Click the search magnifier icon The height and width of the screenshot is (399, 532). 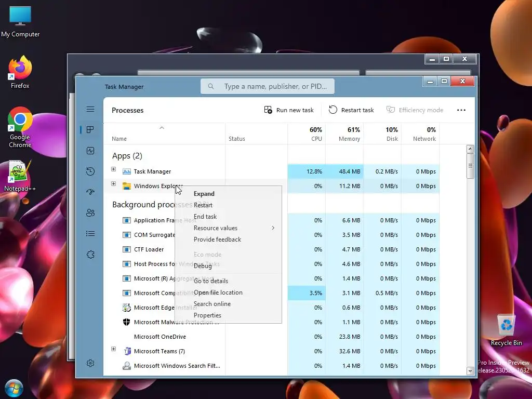[211, 86]
